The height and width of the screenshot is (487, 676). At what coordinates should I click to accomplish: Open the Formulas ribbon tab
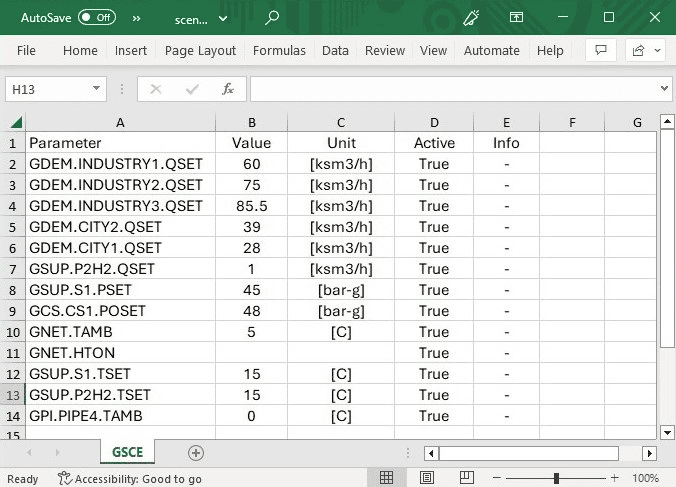tap(279, 50)
